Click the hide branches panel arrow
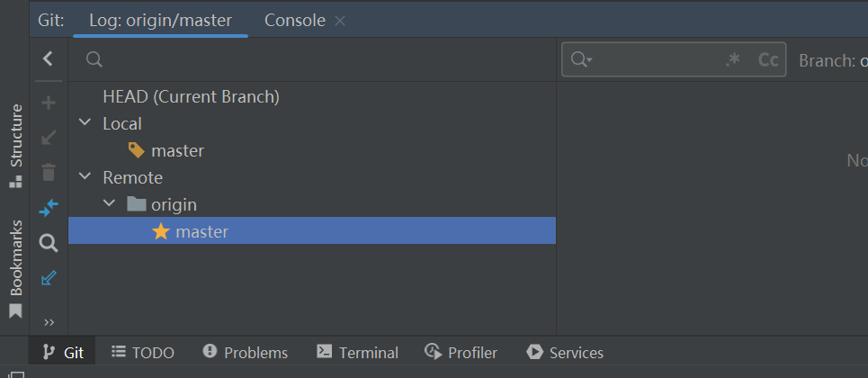Image resolution: width=868 pixels, height=378 pixels. coord(49,59)
